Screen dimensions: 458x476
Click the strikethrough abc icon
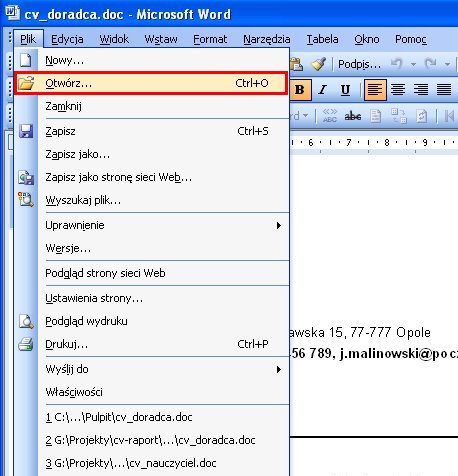pyautogui.click(x=353, y=116)
